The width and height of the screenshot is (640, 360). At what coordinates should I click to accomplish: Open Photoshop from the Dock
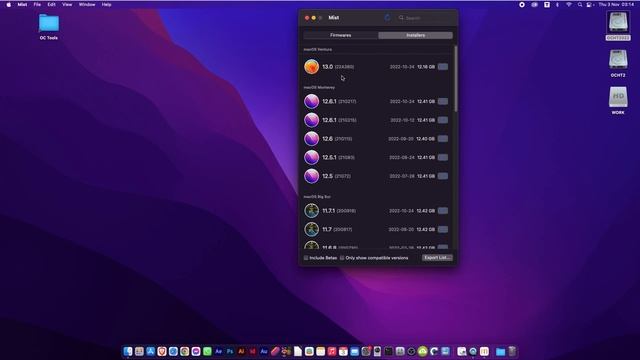coord(230,351)
